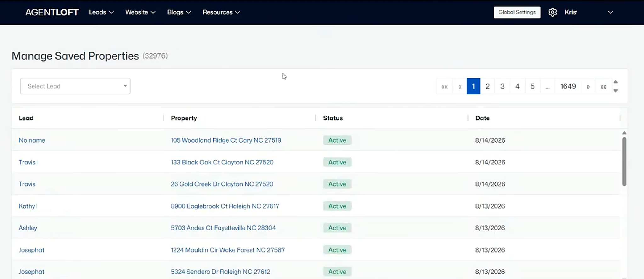This screenshot has height=279, width=644.
Task: Sort by the Lead column header
Action: click(26, 118)
